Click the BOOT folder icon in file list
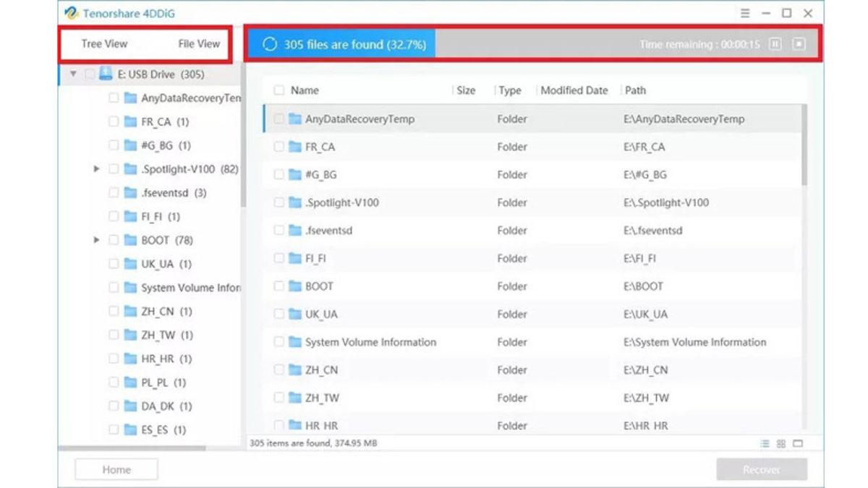This screenshot has height=488, width=868. (x=294, y=286)
